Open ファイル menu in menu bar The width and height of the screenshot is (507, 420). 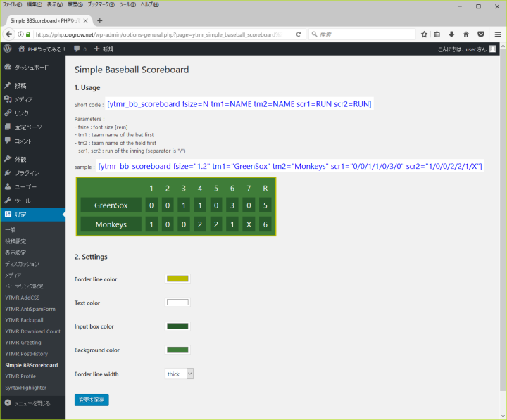click(12, 4)
